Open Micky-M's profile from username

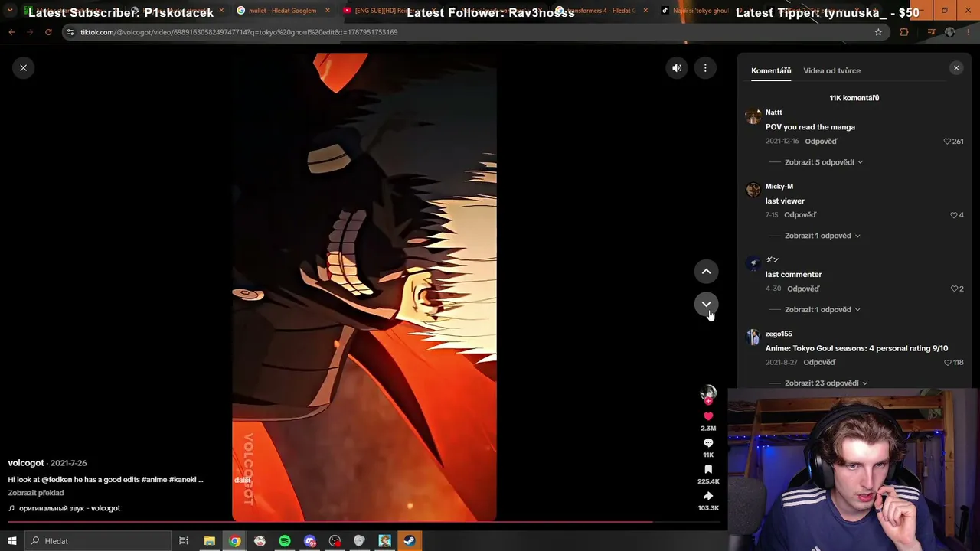(779, 187)
